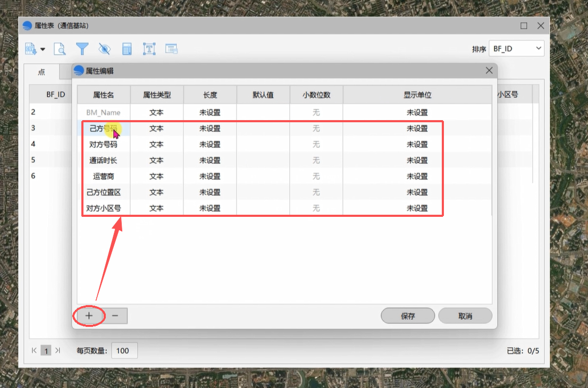Maximize the 属性表 window
This screenshot has width=588, height=388.
524,26
